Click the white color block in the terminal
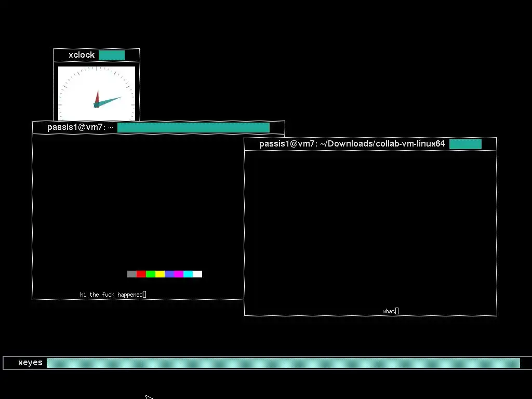Screen dimensions: 532x399 tap(197, 274)
